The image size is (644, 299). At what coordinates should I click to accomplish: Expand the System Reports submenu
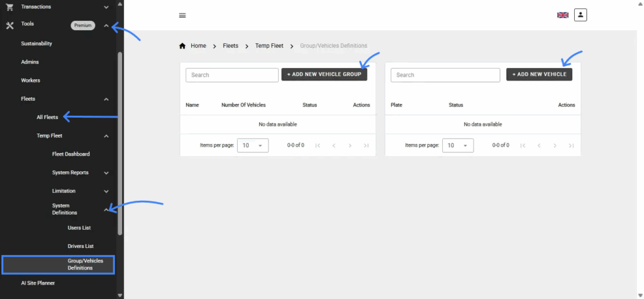coord(106,173)
